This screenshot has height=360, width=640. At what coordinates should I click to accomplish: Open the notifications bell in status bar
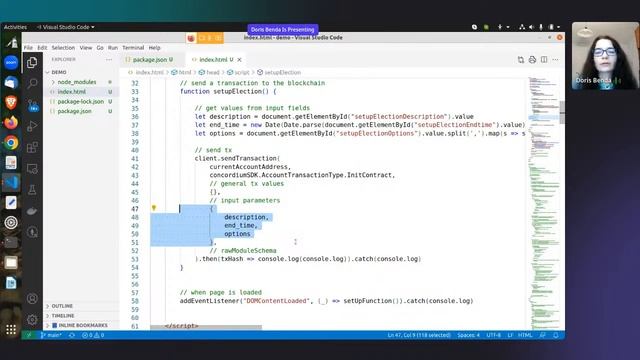click(x=556, y=335)
